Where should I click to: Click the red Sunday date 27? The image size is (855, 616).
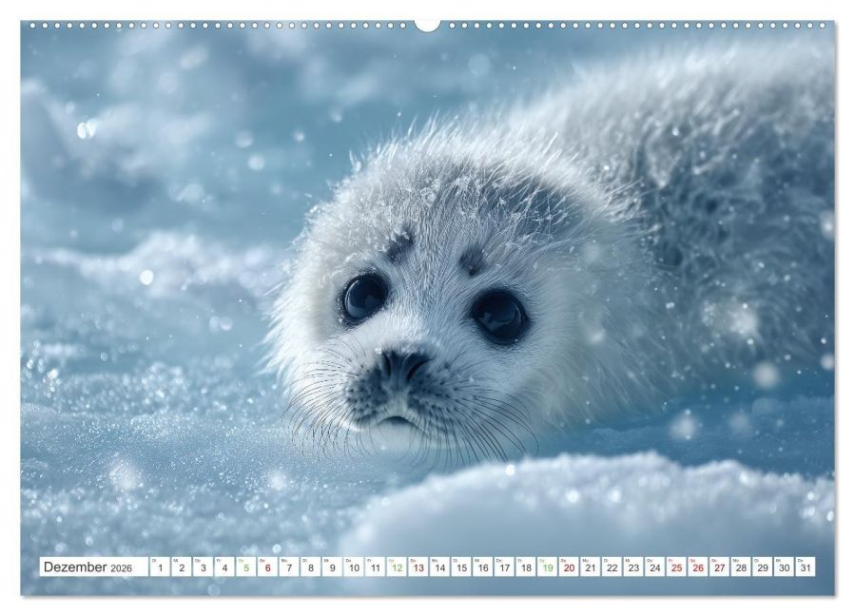pos(720,567)
